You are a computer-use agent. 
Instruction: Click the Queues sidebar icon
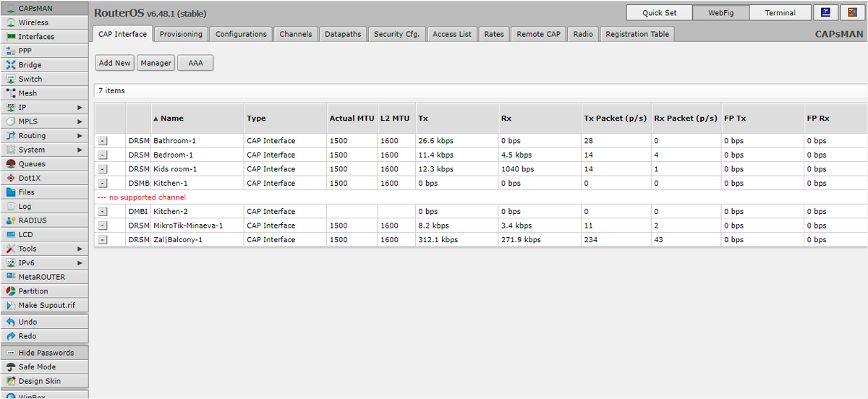tap(11, 164)
